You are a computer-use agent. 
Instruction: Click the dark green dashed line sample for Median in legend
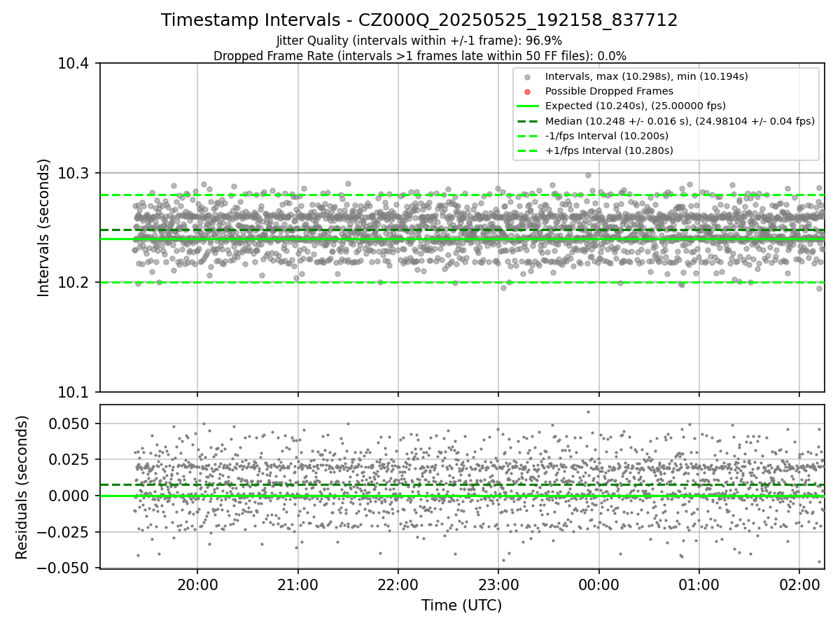click(528, 121)
